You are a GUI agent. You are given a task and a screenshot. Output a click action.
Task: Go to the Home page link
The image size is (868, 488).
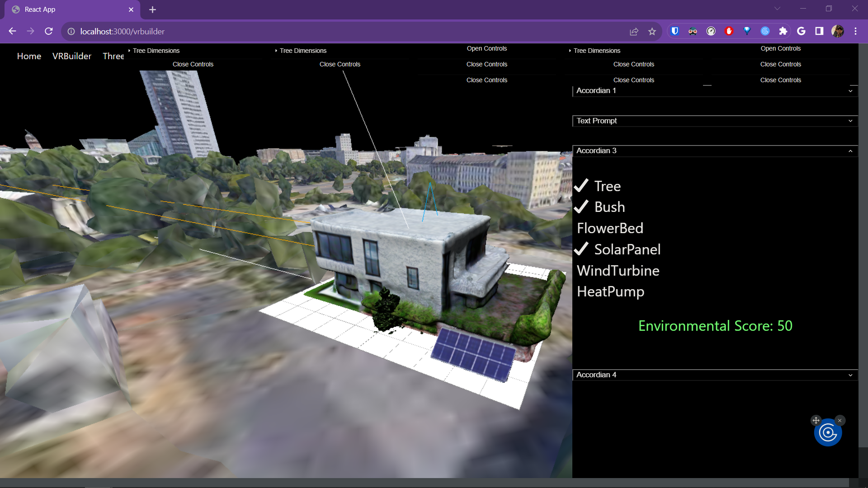pos(29,56)
